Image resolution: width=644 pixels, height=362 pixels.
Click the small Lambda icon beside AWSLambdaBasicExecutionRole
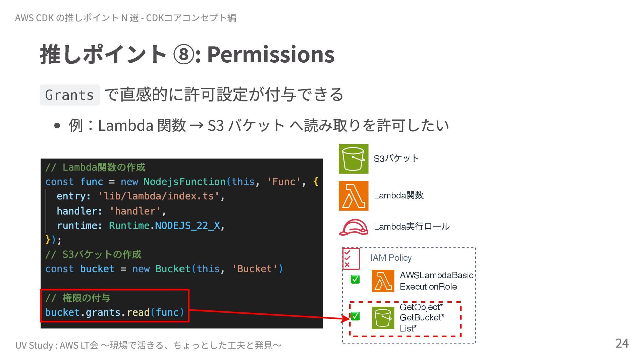pyautogui.click(x=383, y=281)
